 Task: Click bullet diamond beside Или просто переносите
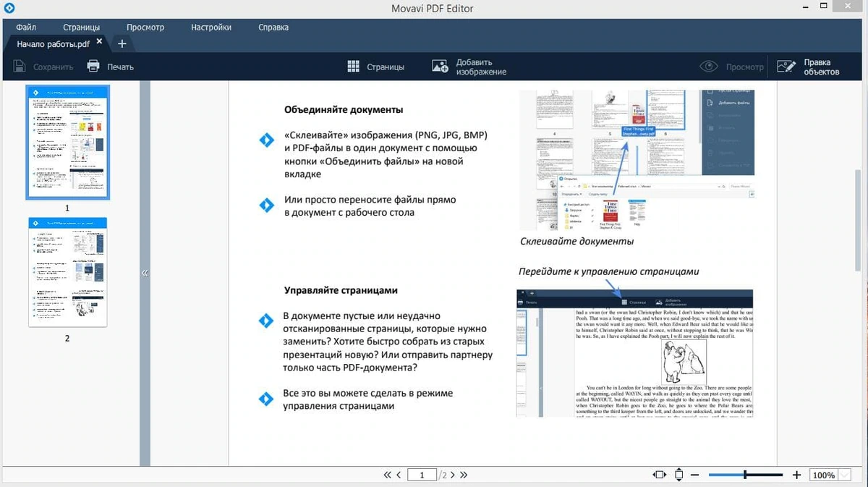(x=266, y=206)
